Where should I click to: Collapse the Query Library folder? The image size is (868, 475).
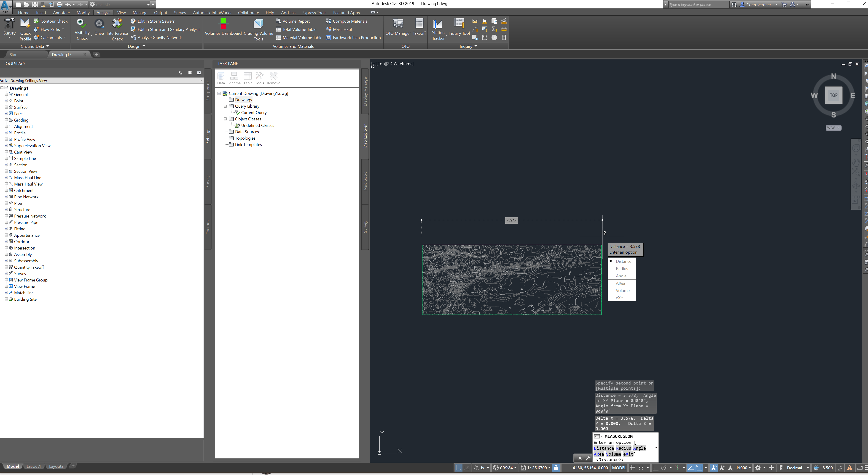pyautogui.click(x=225, y=106)
